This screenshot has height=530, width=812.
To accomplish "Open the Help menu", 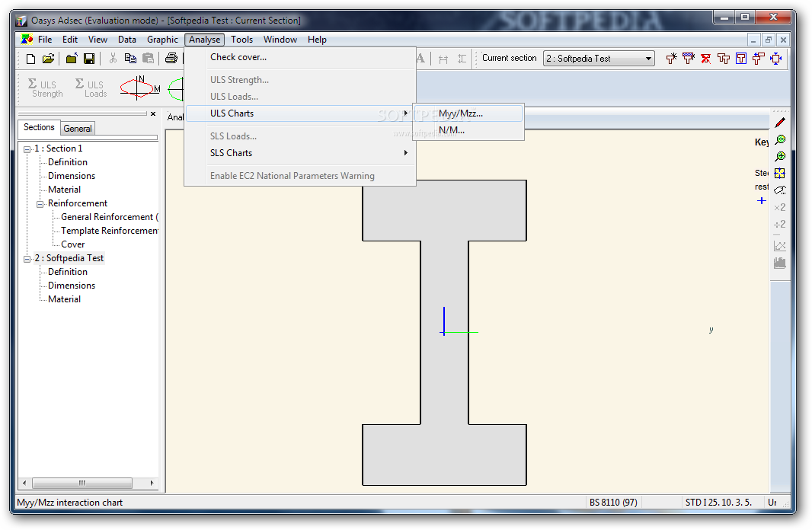I will tap(317, 40).
